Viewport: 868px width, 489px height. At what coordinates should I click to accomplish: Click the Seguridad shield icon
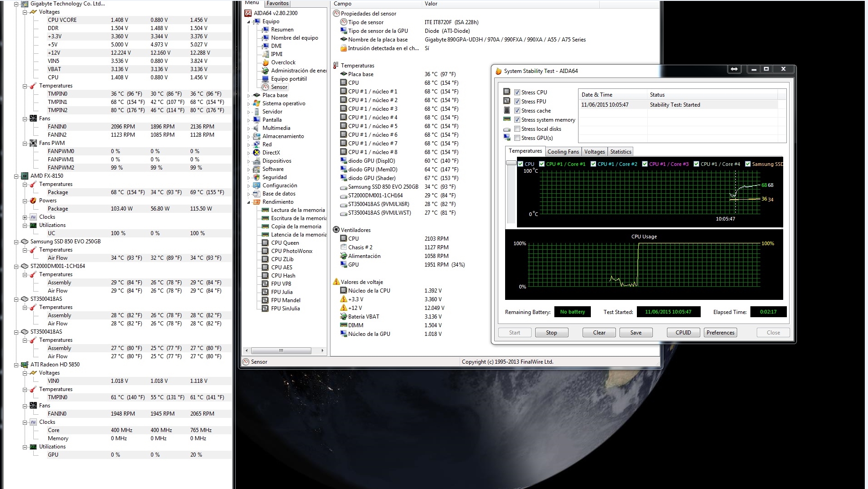pos(257,177)
